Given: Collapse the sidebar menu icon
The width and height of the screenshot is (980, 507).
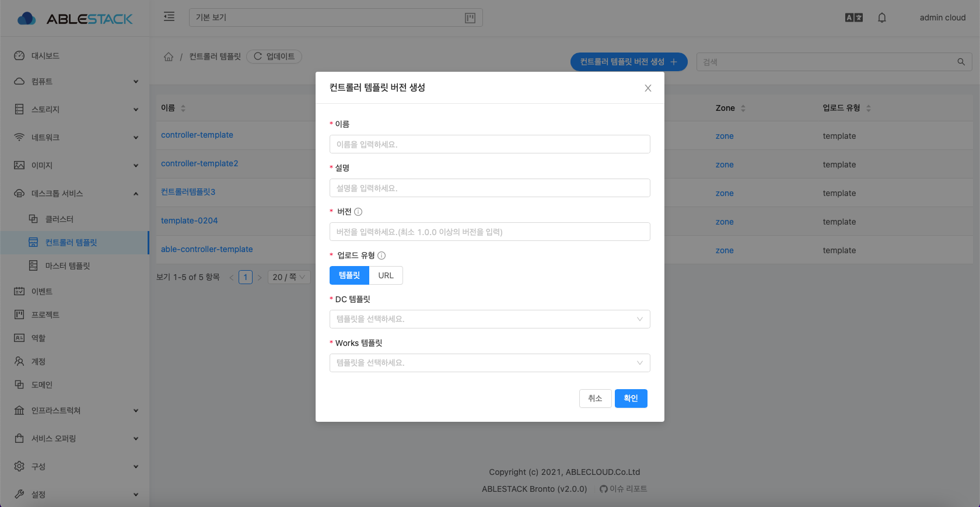Looking at the screenshot, I should [169, 17].
